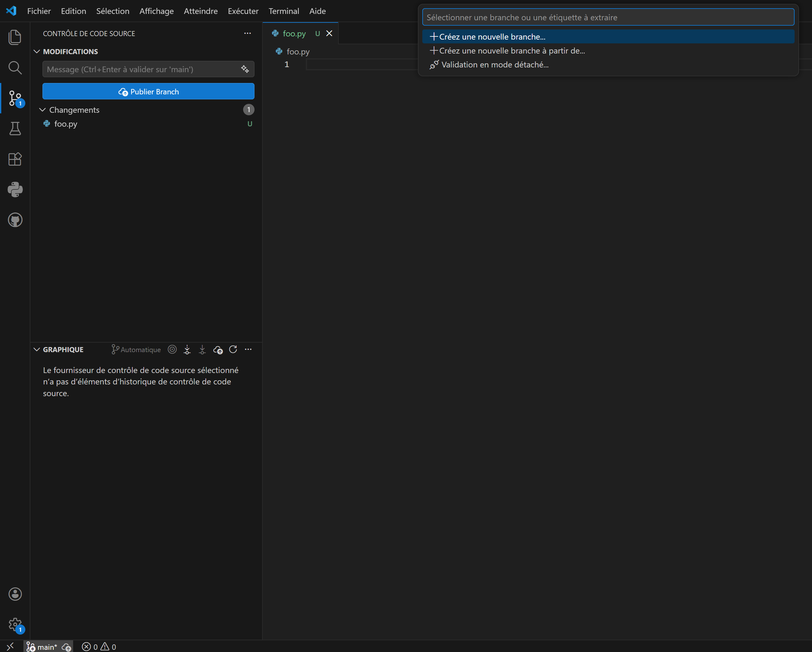Open the Terminal menu
This screenshot has width=812, height=652.
[x=284, y=11]
